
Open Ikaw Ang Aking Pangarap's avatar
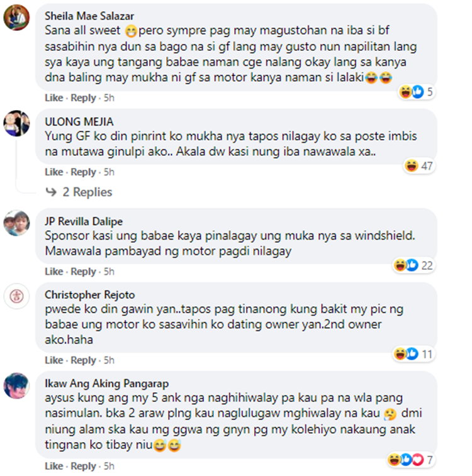point(16,385)
